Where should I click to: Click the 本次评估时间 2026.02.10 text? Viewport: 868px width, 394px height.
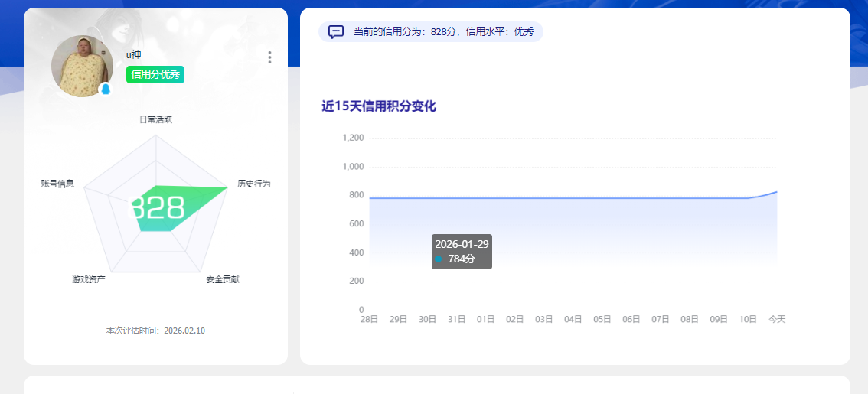point(155,331)
